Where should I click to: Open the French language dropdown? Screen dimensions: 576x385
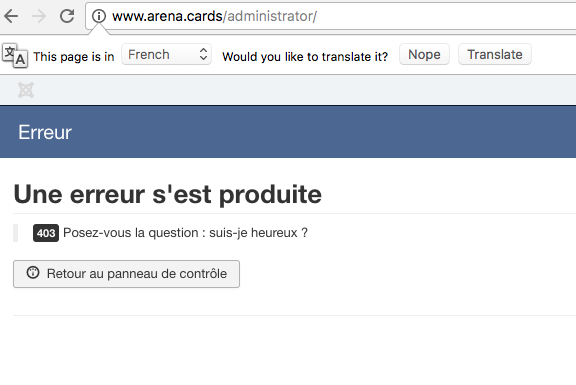166,55
